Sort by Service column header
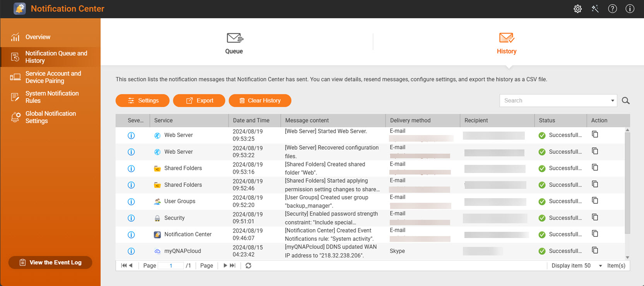The height and width of the screenshot is (286, 644). 189,120
